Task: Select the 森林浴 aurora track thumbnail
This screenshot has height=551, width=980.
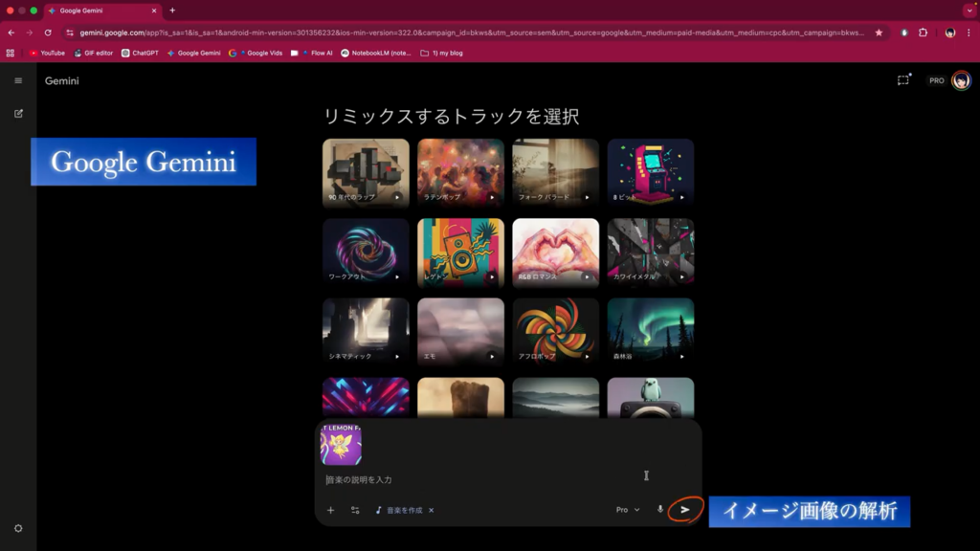Action: pyautogui.click(x=650, y=327)
